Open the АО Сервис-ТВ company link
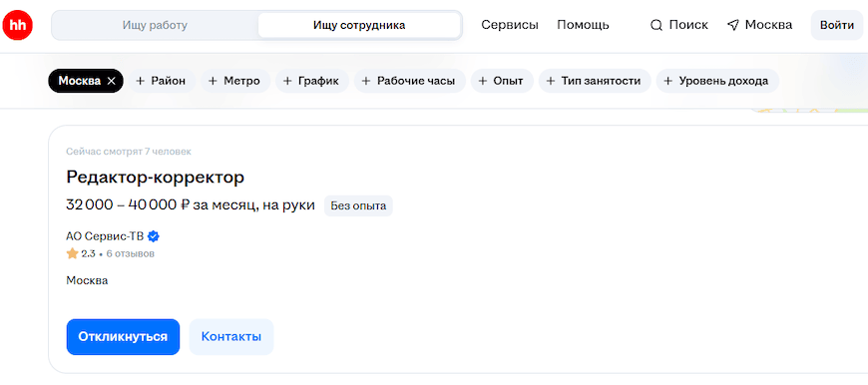The width and height of the screenshot is (868, 385). 105,236
